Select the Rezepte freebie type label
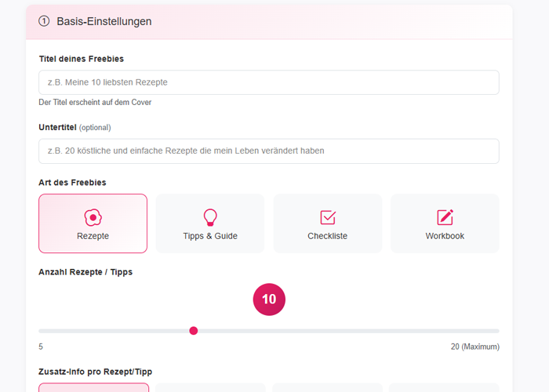The image size is (549, 392). [93, 236]
